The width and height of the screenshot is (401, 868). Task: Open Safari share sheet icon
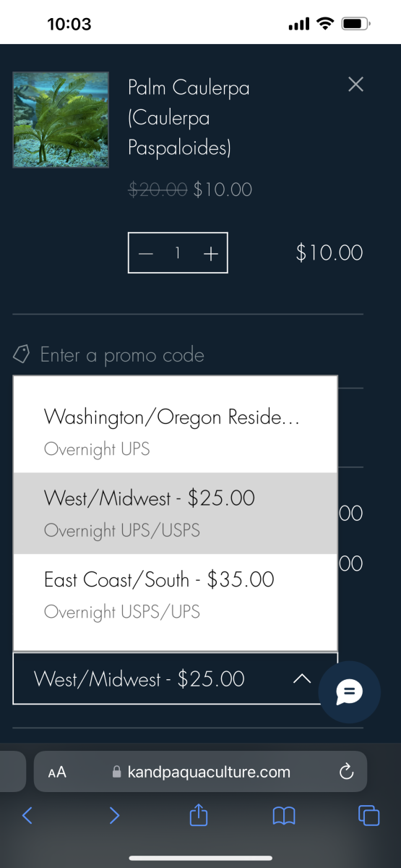199,815
